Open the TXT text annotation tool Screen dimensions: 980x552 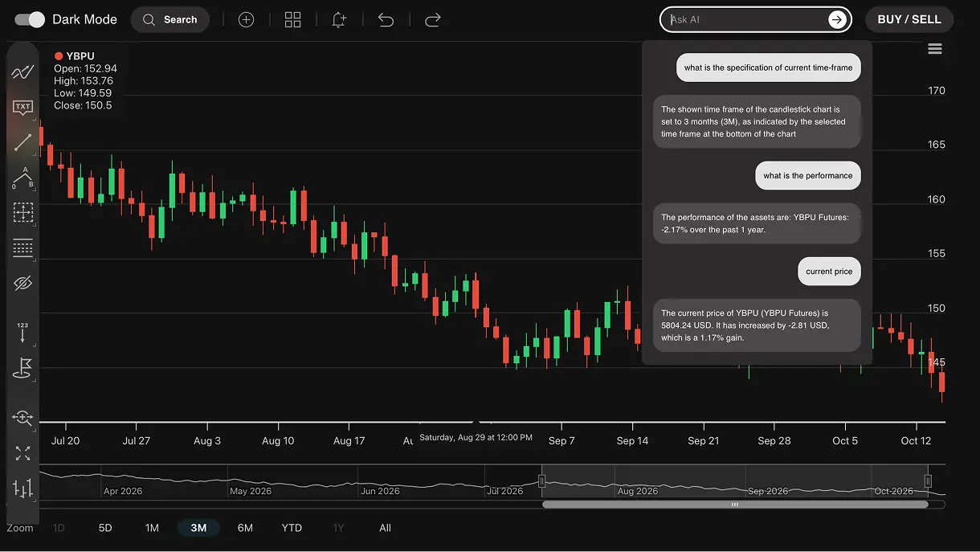22,107
